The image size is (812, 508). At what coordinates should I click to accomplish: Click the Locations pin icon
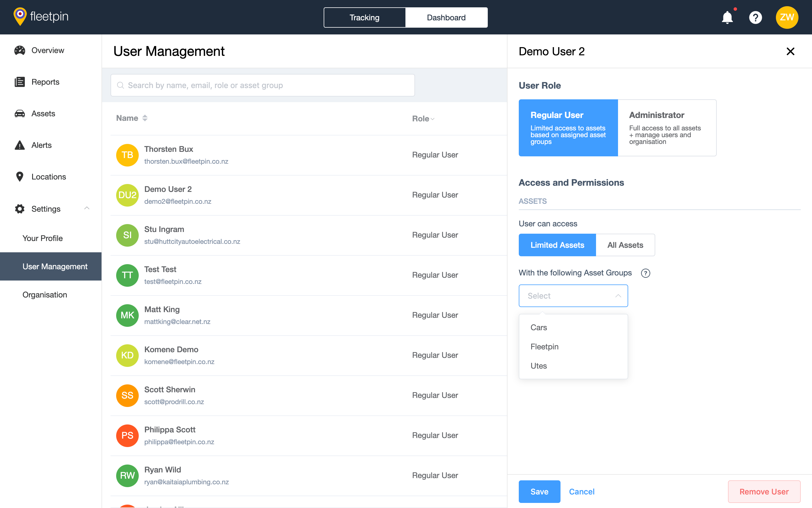click(x=20, y=177)
